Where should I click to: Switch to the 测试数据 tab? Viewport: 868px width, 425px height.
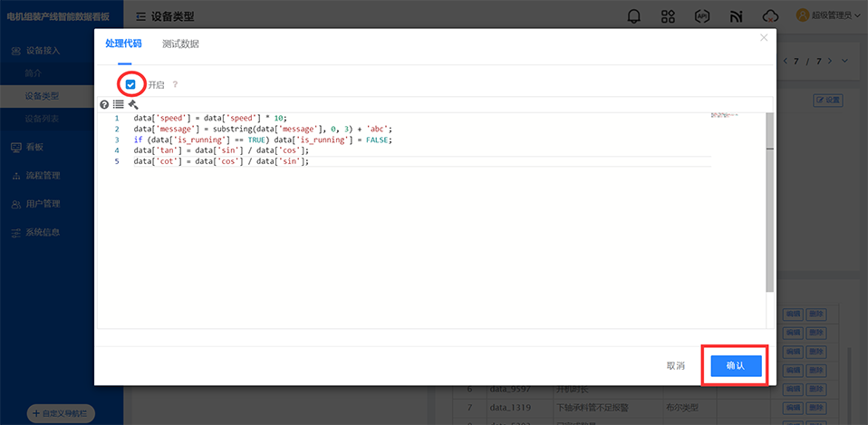(x=180, y=43)
